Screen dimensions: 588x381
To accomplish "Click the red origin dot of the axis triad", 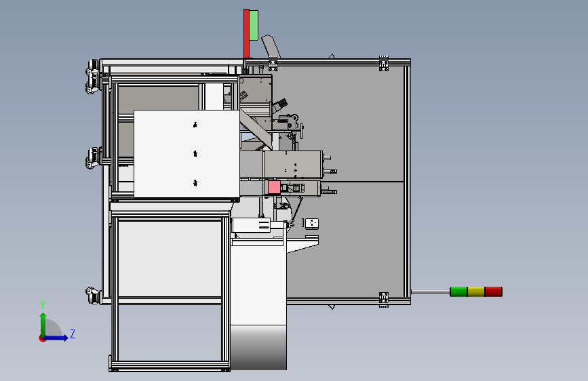I will click(42, 338).
